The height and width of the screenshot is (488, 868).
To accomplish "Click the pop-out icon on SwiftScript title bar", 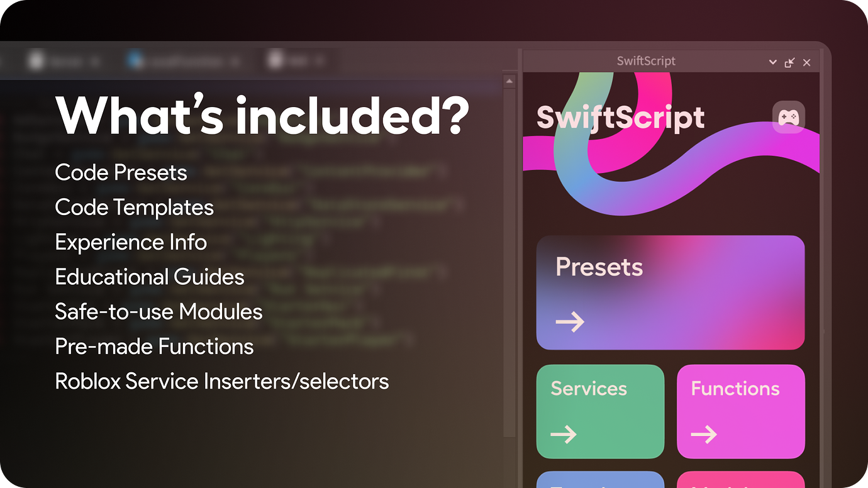I will point(790,62).
